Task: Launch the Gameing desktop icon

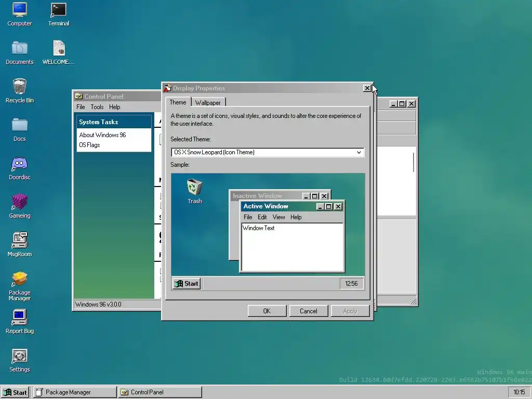Action: (x=19, y=206)
